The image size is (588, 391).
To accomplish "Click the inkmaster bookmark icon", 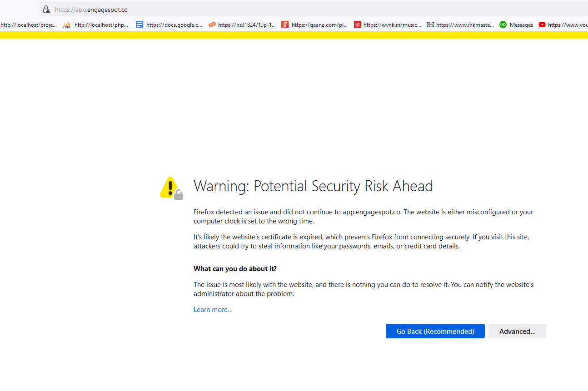I will tap(430, 25).
